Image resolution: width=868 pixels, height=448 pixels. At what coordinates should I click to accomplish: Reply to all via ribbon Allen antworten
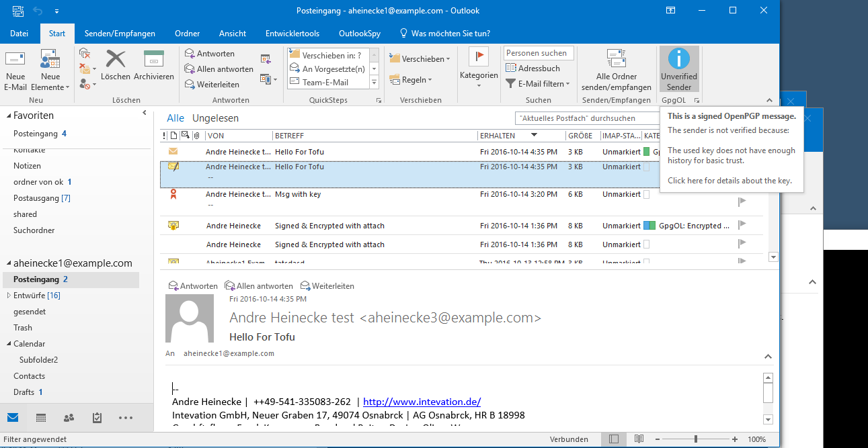(219, 69)
